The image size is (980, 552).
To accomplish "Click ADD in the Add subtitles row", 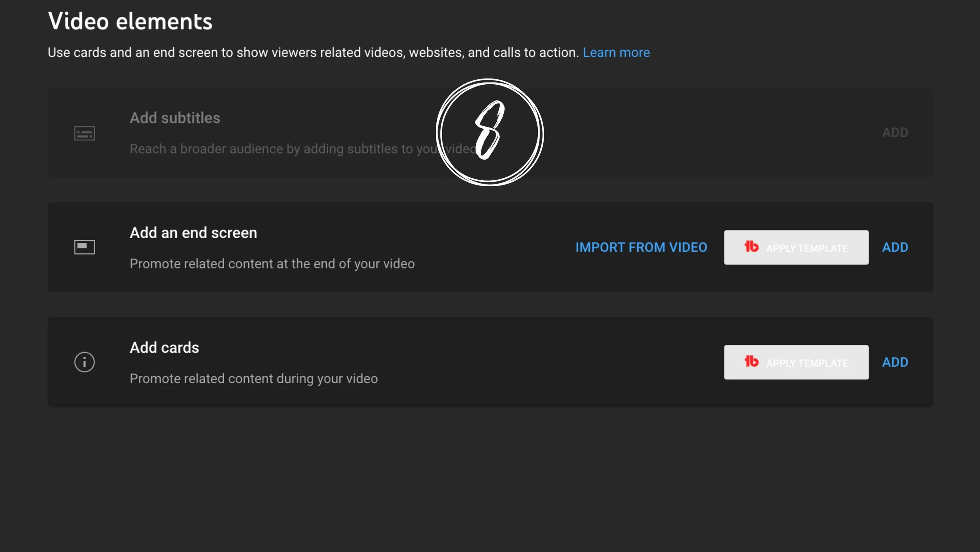I will pyautogui.click(x=895, y=133).
